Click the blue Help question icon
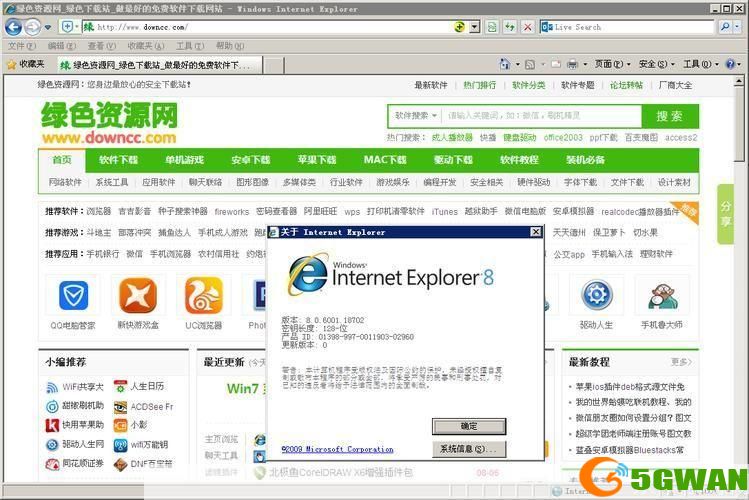The width and height of the screenshot is (749, 500). click(x=730, y=64)
